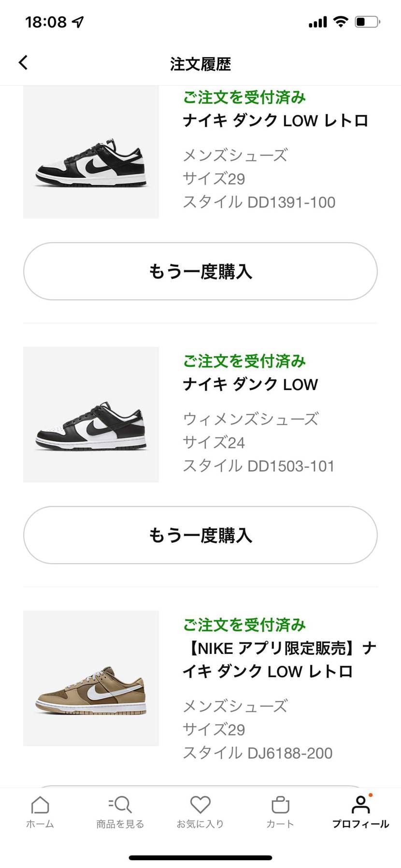This screenshot has width=401, height=868.
Task: Tap the back arrow icon
Action: coord(23,63)
